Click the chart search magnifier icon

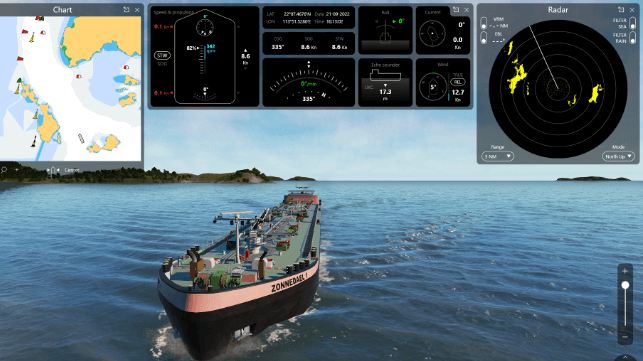(x=4, y=169)
